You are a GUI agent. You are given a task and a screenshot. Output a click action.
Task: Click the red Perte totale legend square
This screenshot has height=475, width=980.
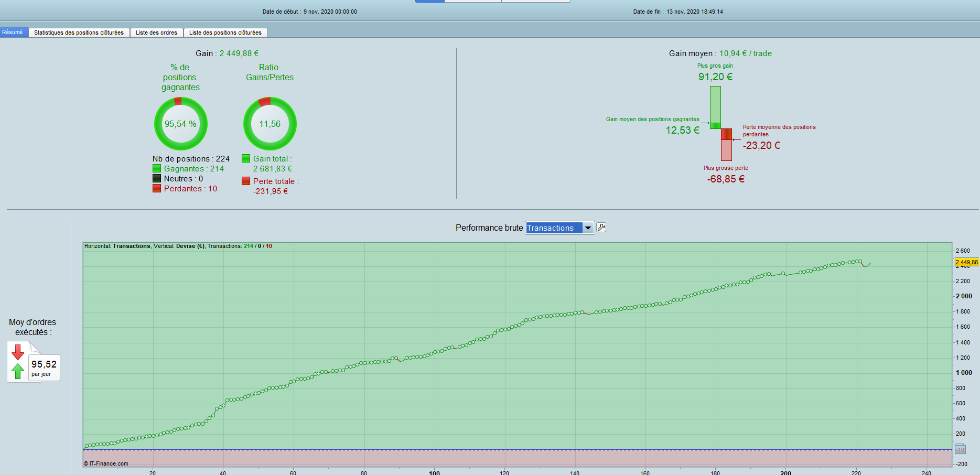pyautogui.click(x=246, y=181)
